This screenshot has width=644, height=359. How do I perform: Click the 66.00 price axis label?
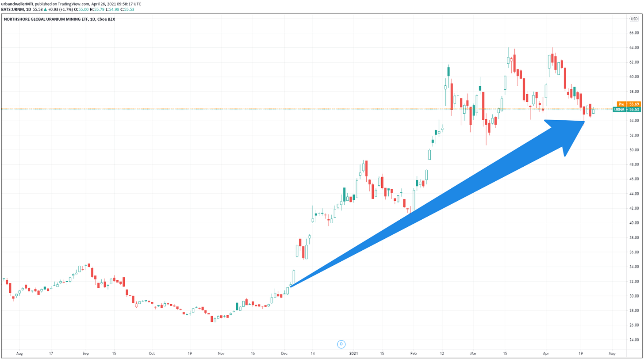click(x=634, y=33)
